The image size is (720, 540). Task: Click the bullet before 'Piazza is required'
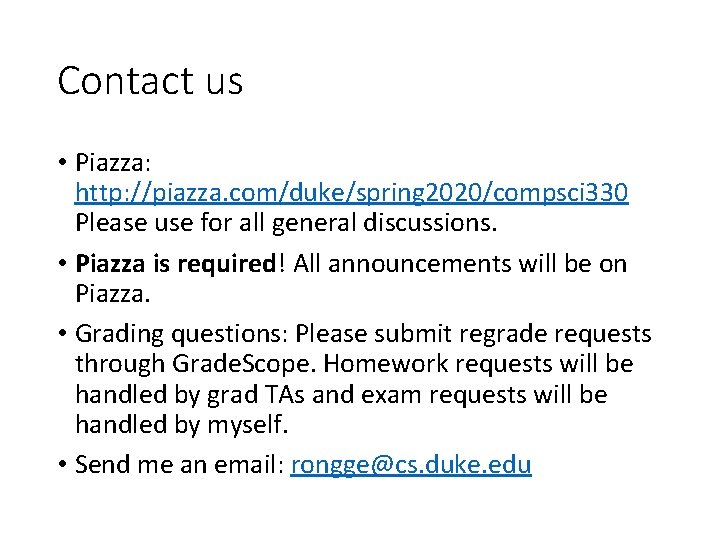pyautogui.click(x=63, y=264)
